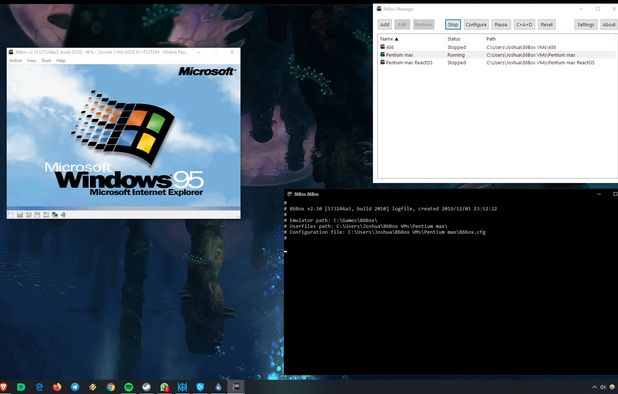Click the icon beside Pentium max ReactOS
The height and width of the screenshot is (394, 618).
[382, 62]
